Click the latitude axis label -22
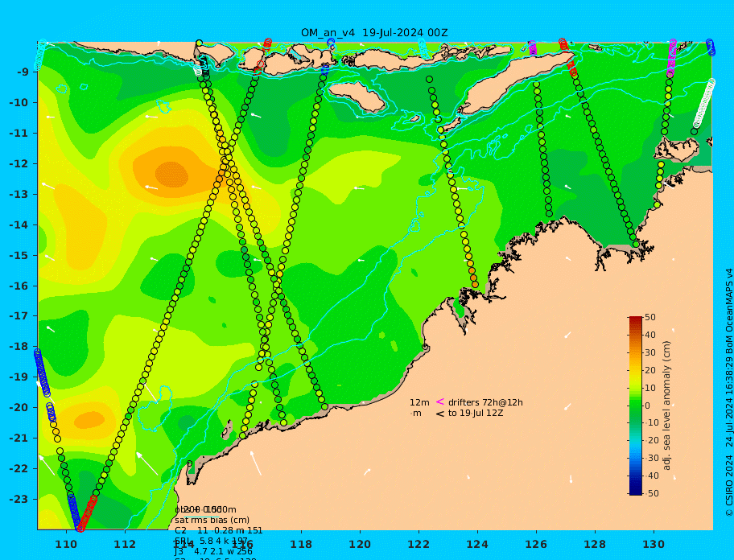This screenshot has width=734, height=560. [x=19, y=469]
